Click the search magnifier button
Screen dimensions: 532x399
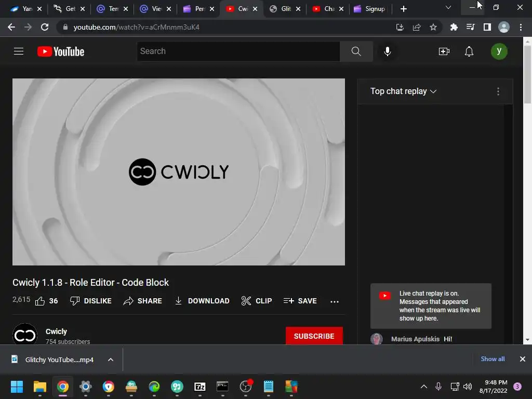[356, 51]
